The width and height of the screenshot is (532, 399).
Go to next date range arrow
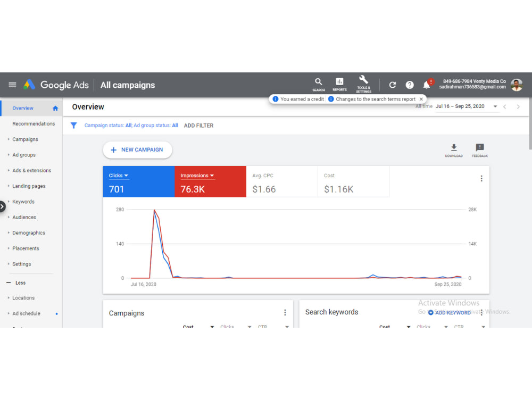point(518,106)
